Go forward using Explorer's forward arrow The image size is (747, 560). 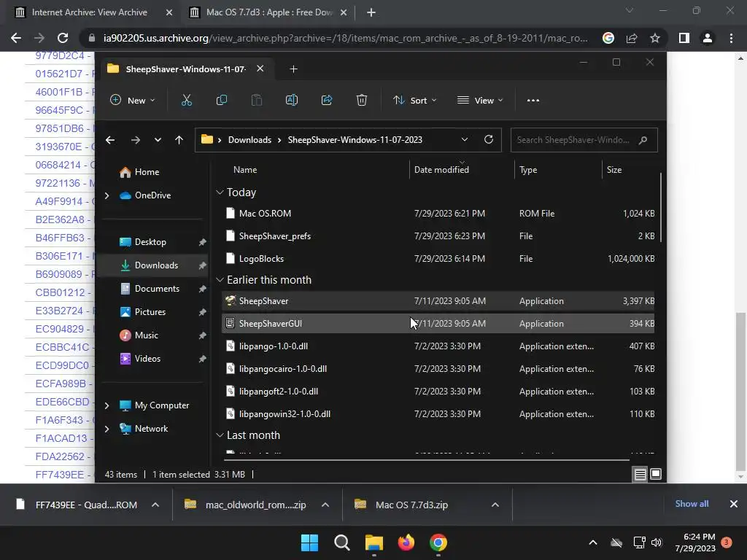tap(135, 140)
